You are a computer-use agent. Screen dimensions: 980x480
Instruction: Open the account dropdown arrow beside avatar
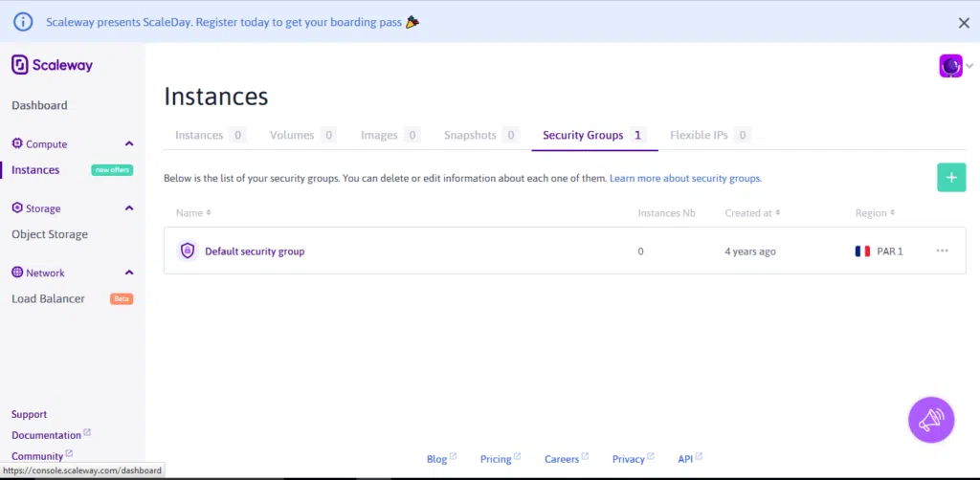click(x=969, y=66)
